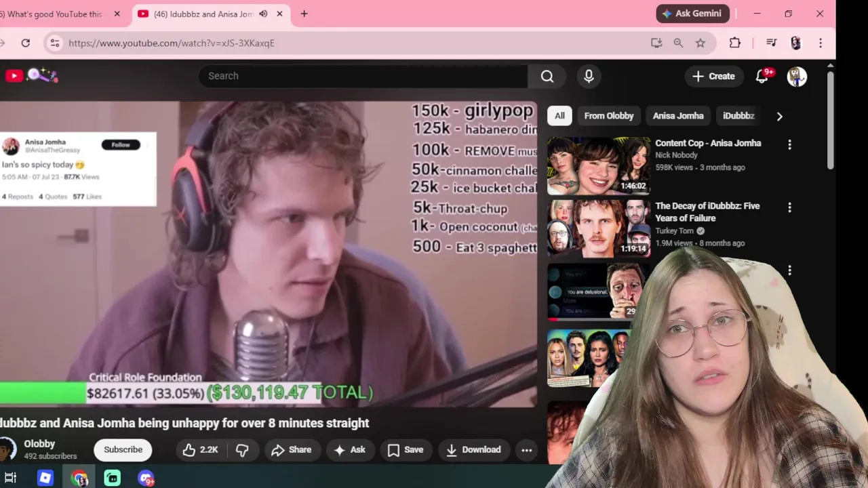Viewport: 868px width, 488px height.
Task: Click the Ask button under video
Action: click(350, 449)
